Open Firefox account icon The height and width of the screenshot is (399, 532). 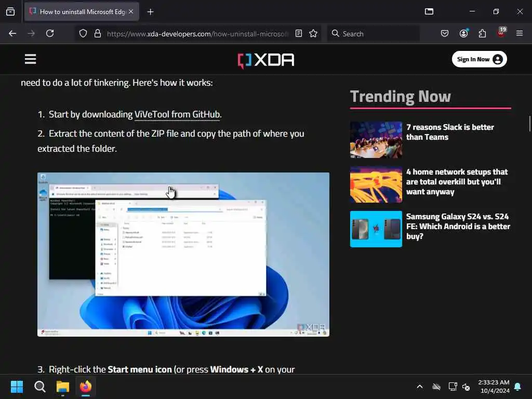[x=464, y=33]
